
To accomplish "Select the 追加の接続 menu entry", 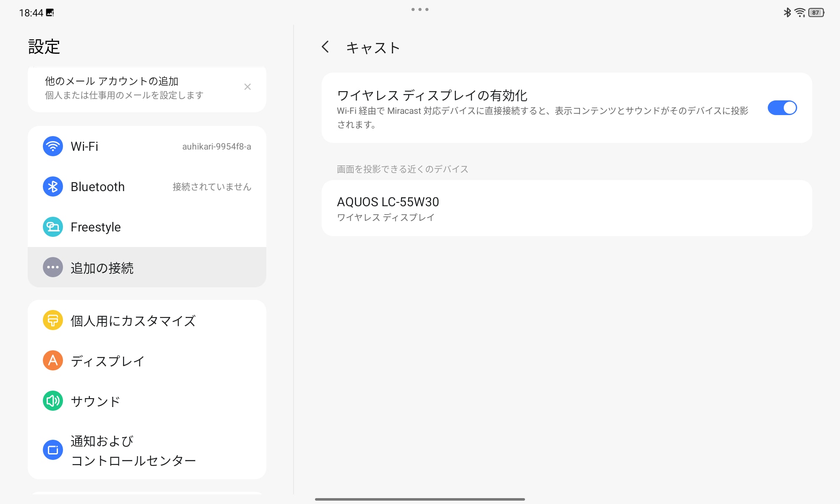I will [x=147, y=267].
